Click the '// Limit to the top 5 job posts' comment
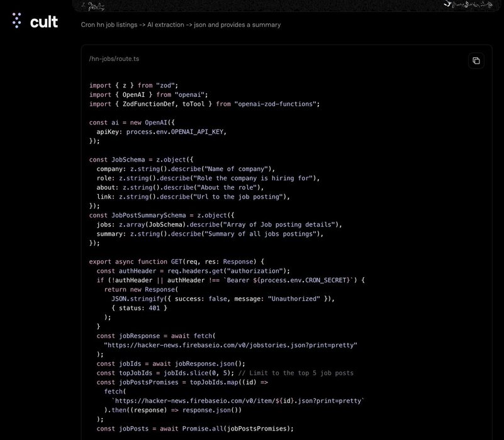 (296, 373)
